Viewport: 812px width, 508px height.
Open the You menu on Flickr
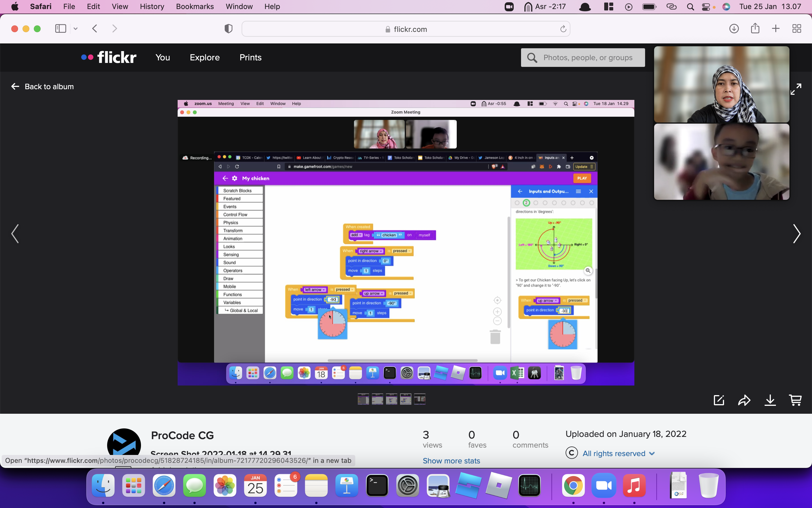[x=163, y=58]
